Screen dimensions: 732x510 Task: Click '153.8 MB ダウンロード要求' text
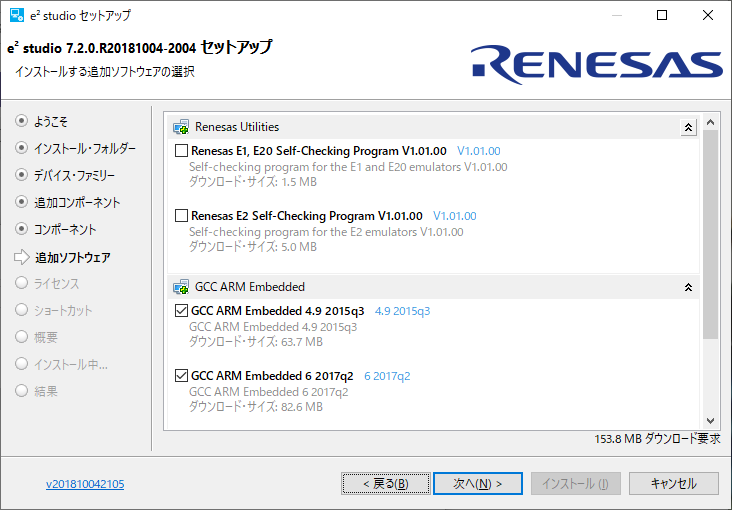[657, 439]
